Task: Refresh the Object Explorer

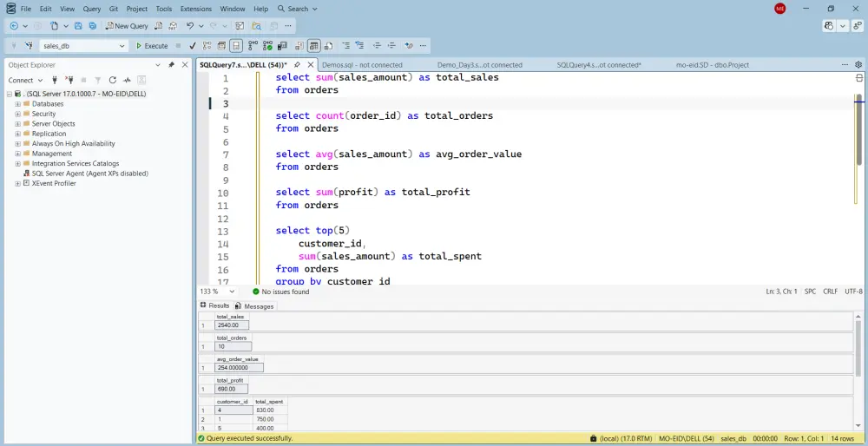Action: coord(112,80)
